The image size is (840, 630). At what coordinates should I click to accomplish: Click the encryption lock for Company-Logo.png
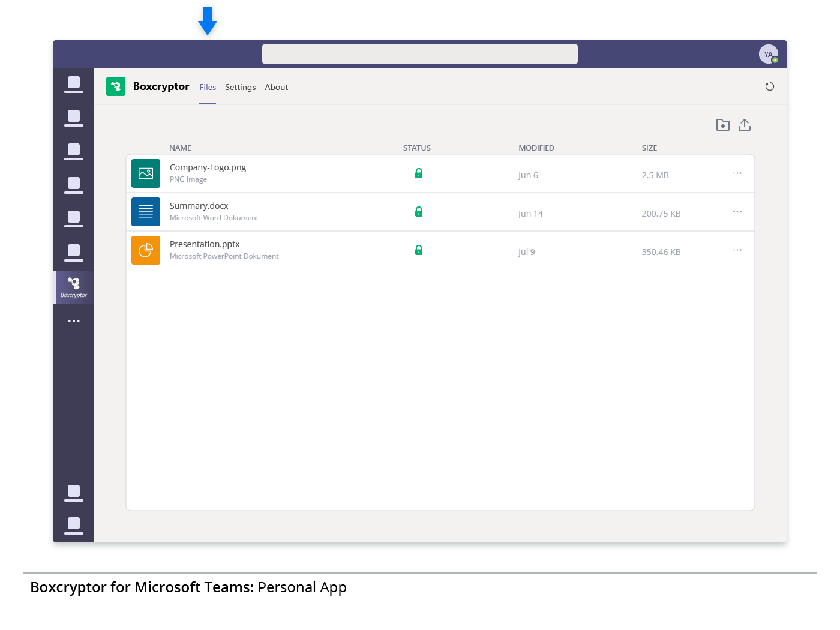[x=419, y=173]
